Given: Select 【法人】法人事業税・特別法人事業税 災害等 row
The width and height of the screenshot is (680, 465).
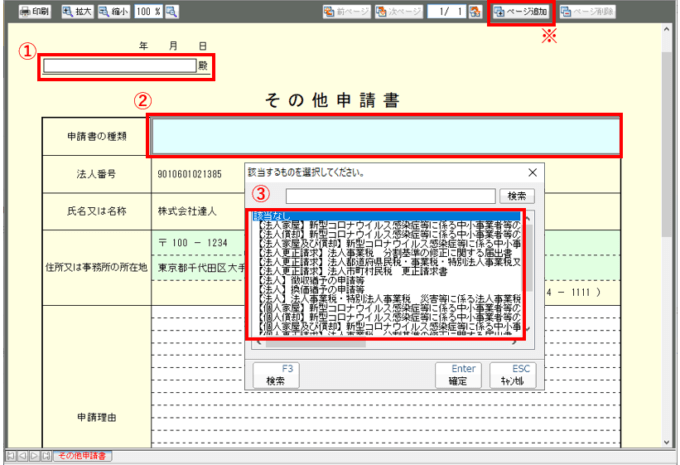Looking at the screenshot, I should point(386,298).
